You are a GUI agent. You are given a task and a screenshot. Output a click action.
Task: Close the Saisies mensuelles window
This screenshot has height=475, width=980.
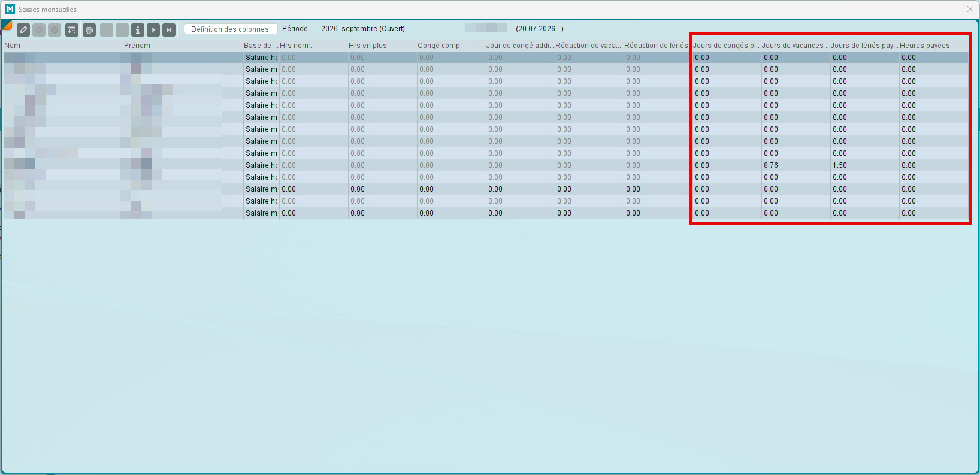pos(970,9)
